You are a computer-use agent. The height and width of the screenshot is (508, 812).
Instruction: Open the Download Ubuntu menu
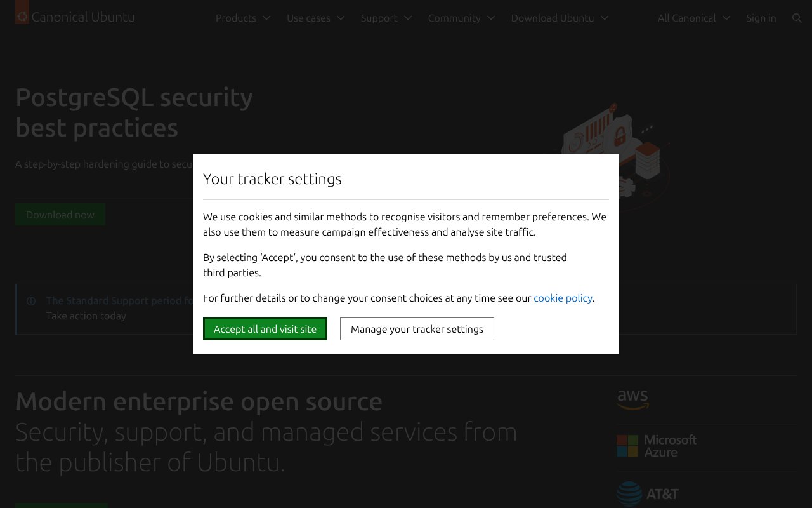[x=560, y=18]
